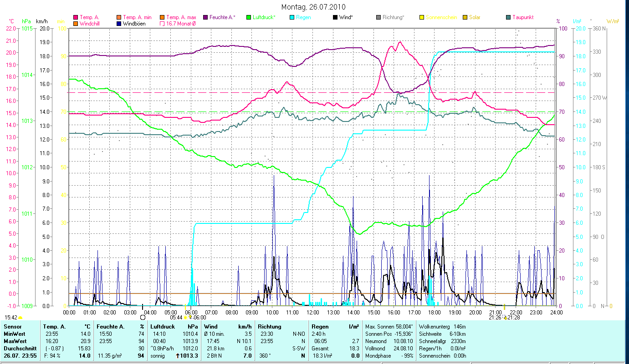Image resolution: width=629 pixels, height=364 pixels.
Task: Click the S-SW average direction value
Action: click(x=298, y=349)
